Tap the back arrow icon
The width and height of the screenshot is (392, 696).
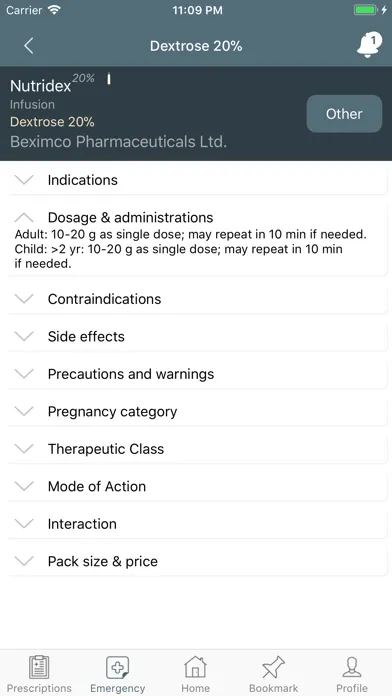click(x=29, y=46)
